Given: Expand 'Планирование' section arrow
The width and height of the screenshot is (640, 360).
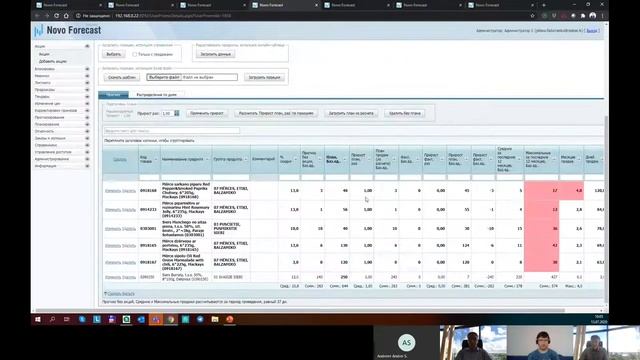Looking at the screenshot, I should point(87,124).
